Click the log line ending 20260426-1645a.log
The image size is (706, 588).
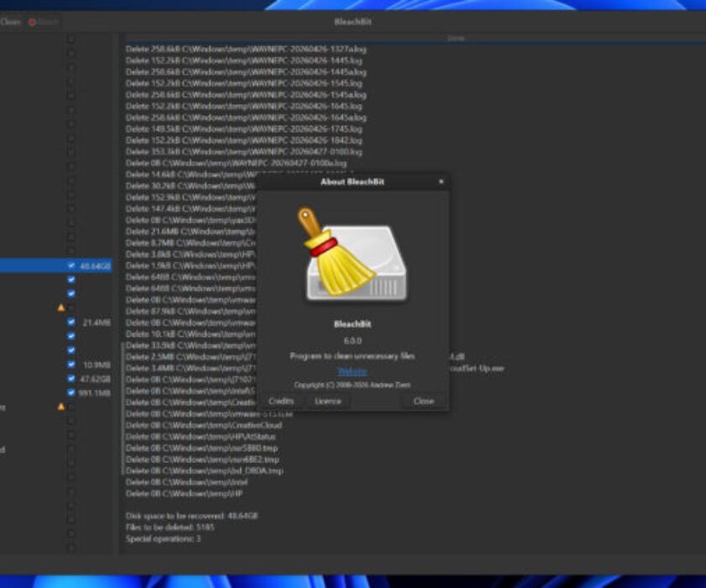pos(245,118)
